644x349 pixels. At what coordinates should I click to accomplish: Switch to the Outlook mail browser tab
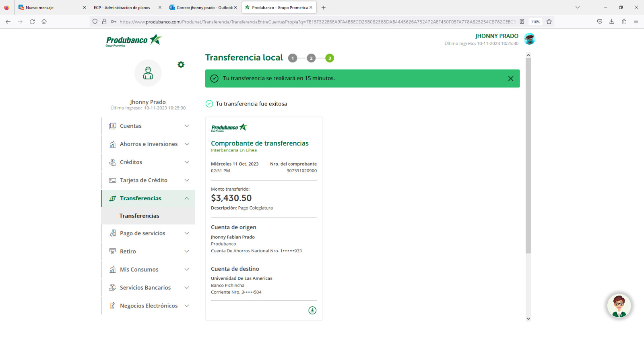tap(202, 8)
